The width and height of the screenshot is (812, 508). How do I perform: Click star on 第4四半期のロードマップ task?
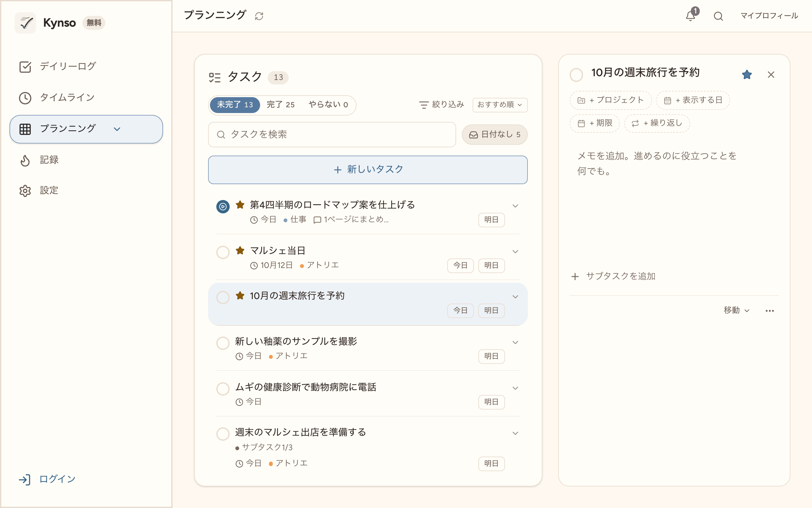tap(240, 205)
